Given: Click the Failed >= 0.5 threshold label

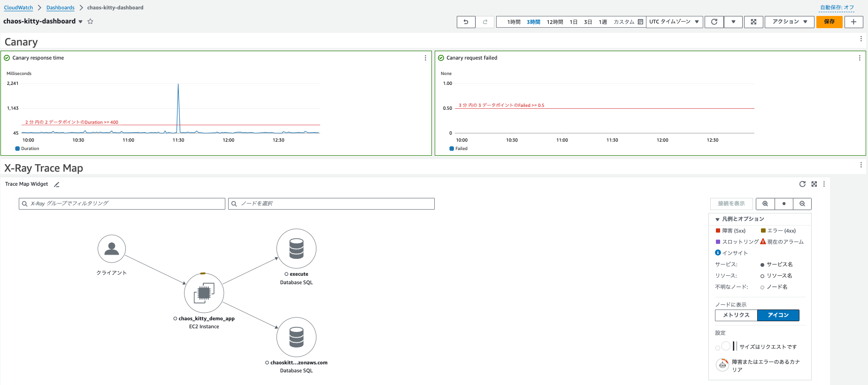Looking at the screenshot, I should [x=501, y=106].
